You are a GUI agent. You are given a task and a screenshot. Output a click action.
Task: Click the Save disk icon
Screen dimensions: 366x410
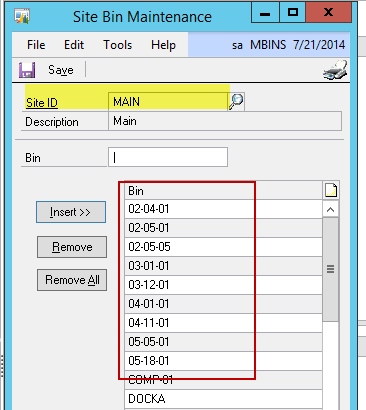(x=27, y=70)
